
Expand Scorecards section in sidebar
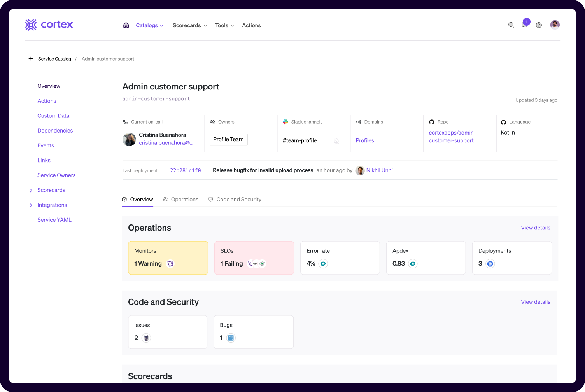point(31,190)
